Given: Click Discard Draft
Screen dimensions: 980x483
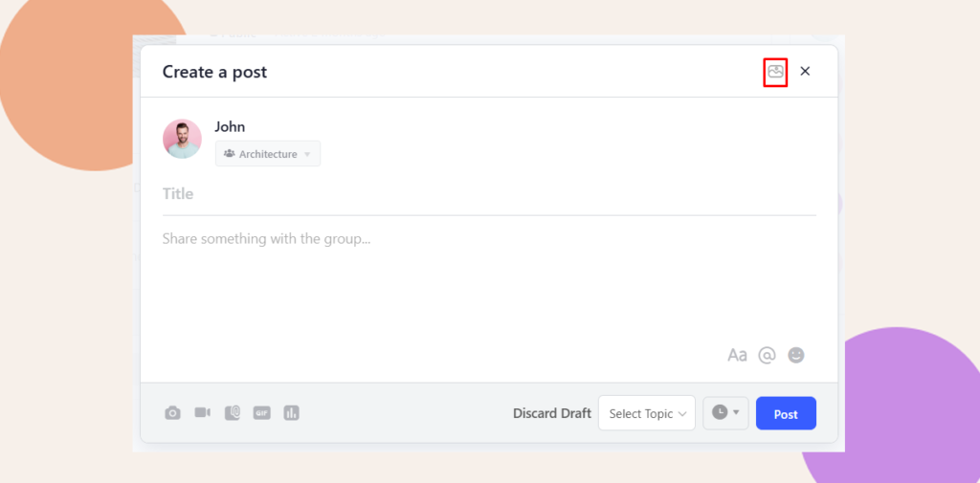Looking at the screenshot, I should coord(552,413).
